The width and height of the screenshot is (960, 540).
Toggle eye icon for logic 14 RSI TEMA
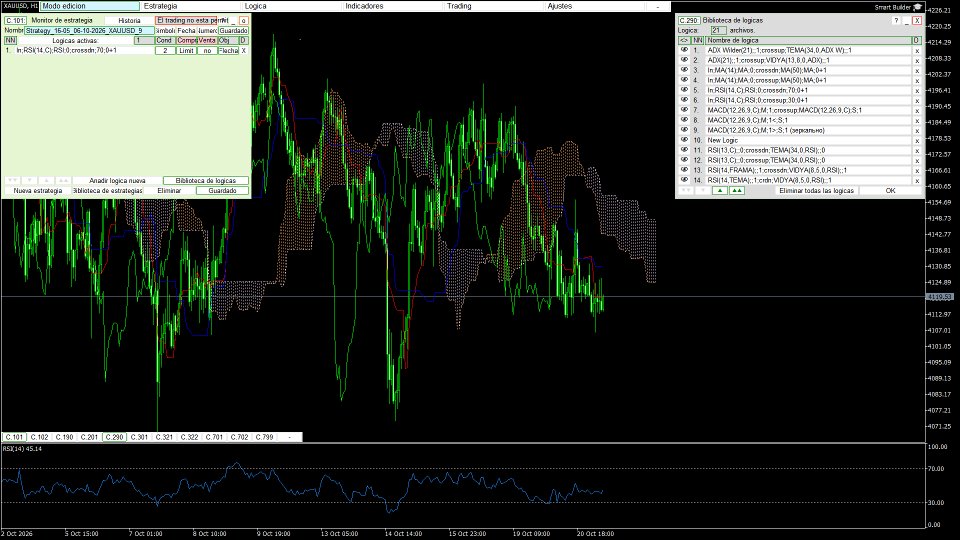pyautogui.click(x=684, y=180)
